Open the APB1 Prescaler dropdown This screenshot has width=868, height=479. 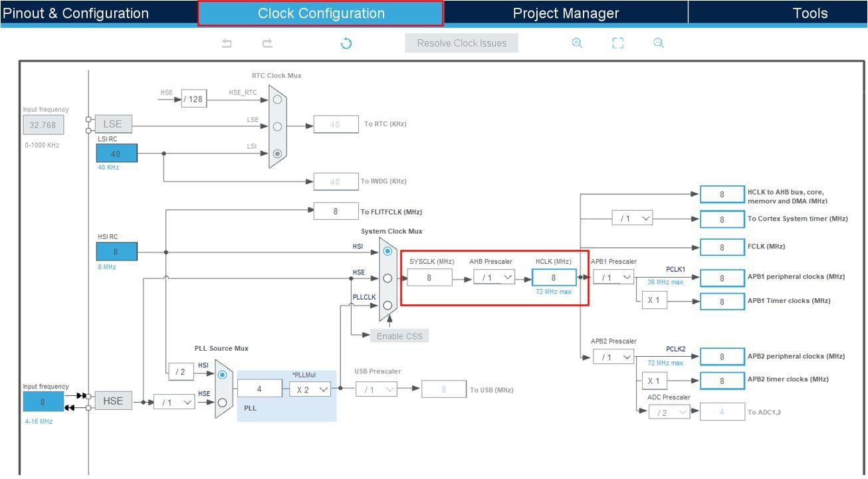[613, 277]
